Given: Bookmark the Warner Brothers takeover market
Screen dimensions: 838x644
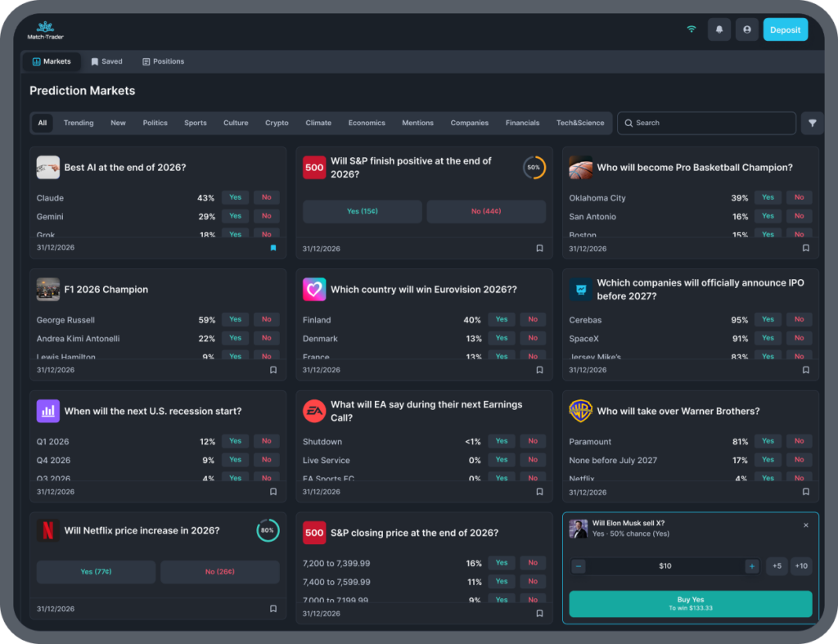Looking at the screenshot, I should [805, 492].
